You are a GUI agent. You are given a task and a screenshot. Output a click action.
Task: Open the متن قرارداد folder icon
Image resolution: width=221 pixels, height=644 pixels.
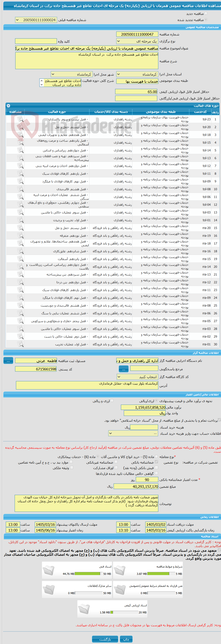pos(120,590)
